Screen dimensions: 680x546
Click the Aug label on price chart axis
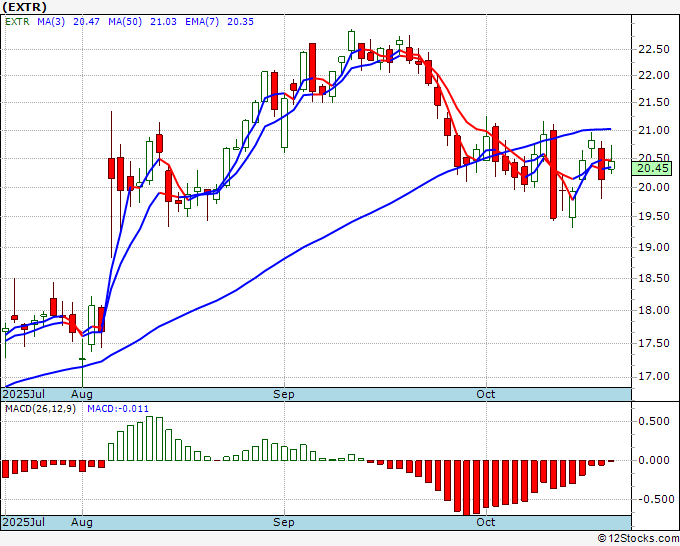point(82,394)
